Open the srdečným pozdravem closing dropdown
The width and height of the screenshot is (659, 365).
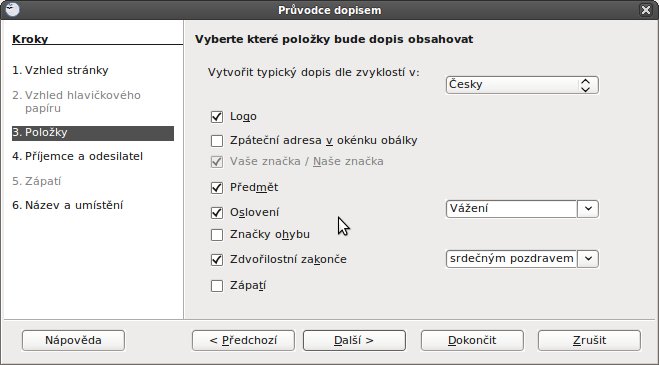click(x=588, y=259)
